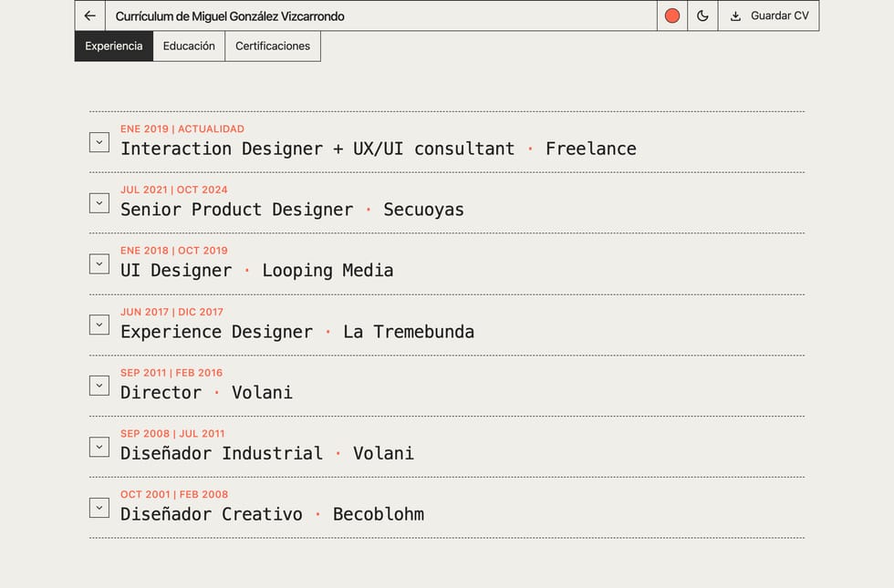Click the 'JUN 2017 | DIC 2017' date label
This screenshot has height=588, width=894.
[172, 312]
